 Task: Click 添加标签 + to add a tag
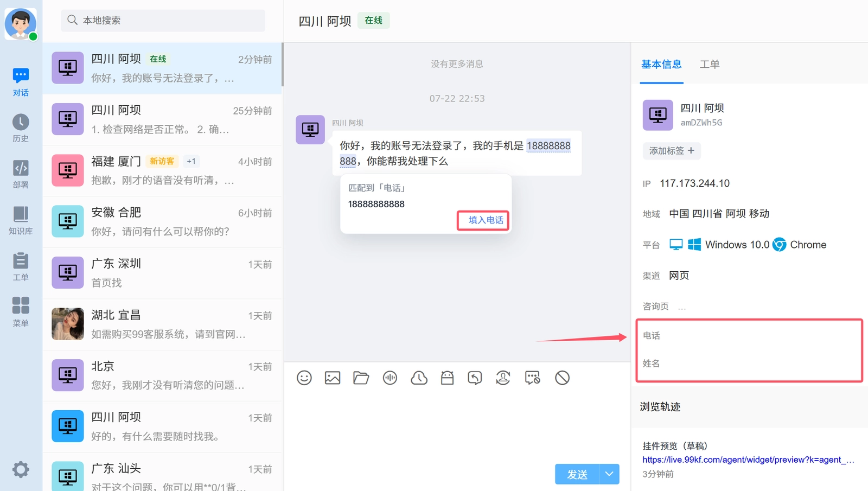point(672,151)
